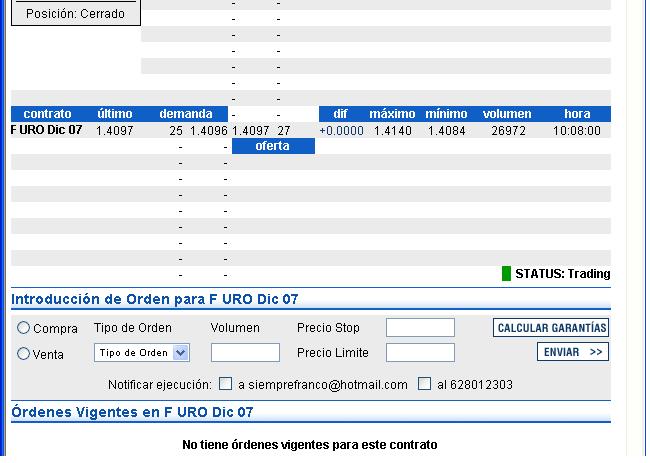
Task: Click the contrato column header
Action: click(47, 114)
